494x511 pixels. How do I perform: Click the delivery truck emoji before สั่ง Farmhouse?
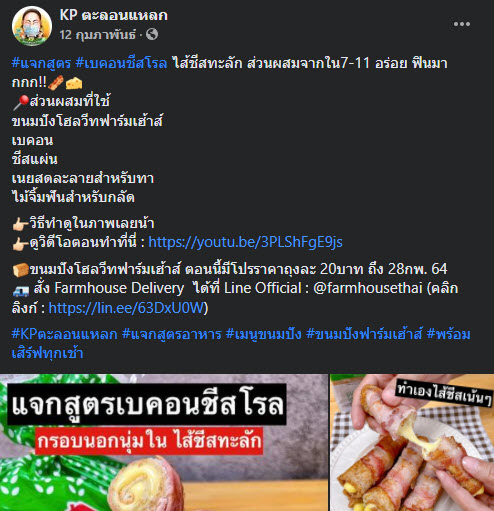pos(21,291)
